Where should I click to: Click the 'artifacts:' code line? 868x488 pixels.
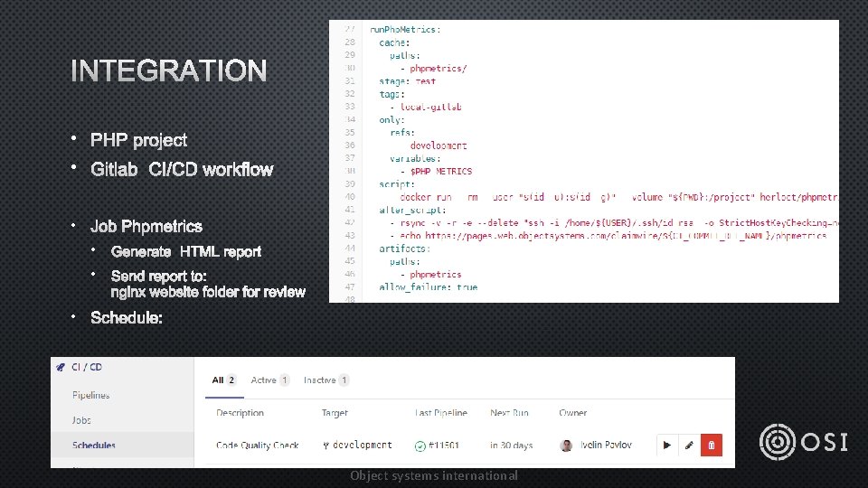405,249
